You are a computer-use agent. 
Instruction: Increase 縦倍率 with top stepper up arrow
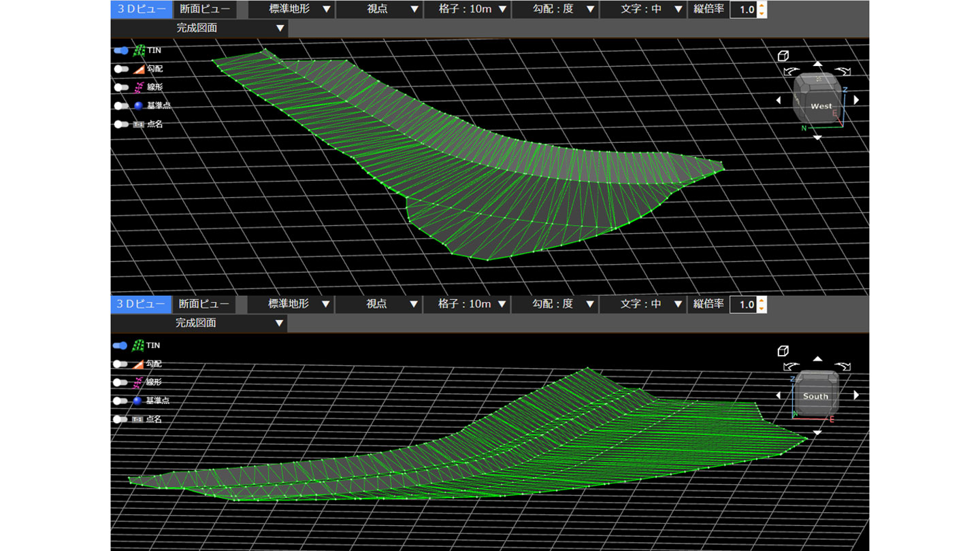click(x=762, y=6)
